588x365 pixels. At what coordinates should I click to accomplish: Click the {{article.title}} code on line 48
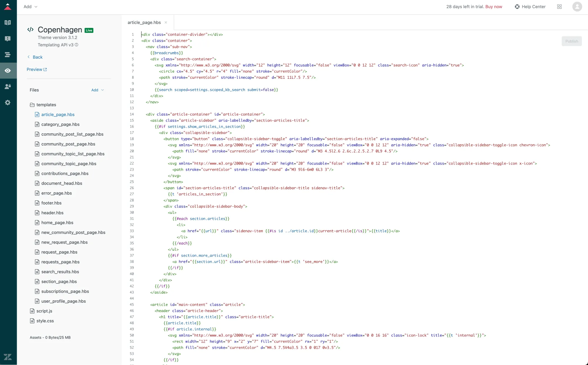tap(182, 323)
